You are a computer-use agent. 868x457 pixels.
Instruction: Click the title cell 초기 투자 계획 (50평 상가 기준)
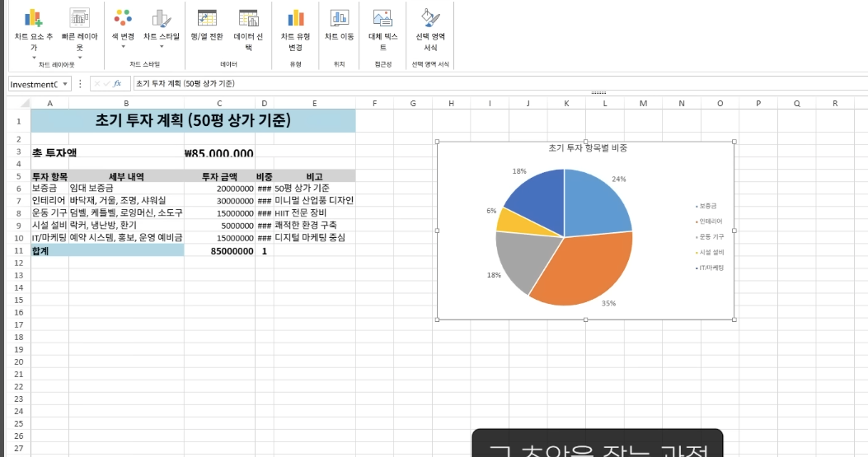[x=193, y=120]
